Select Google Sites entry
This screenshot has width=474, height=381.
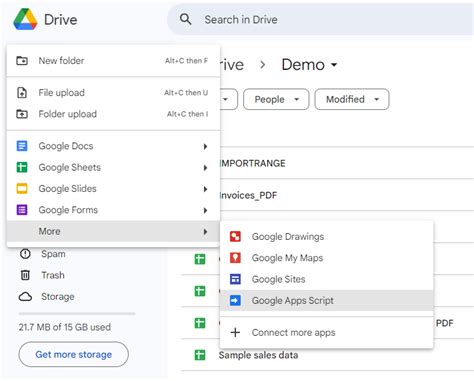(327, 279)
